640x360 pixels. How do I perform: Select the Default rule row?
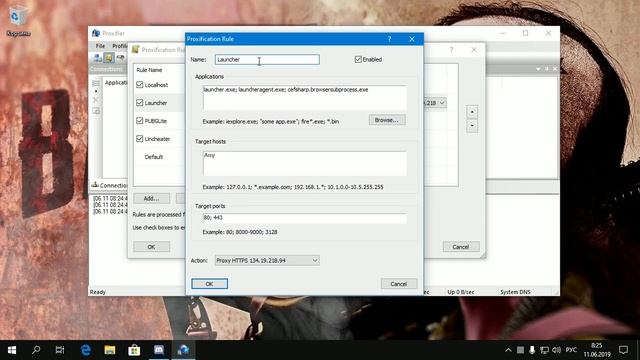(x=154, y=157)
